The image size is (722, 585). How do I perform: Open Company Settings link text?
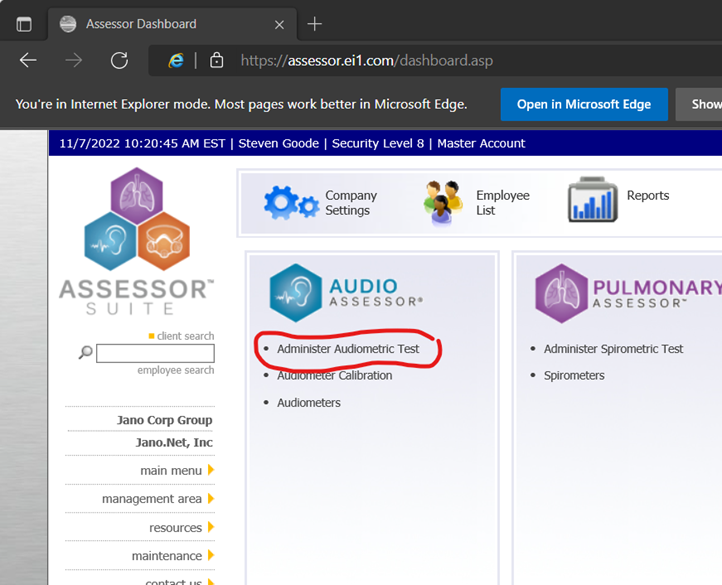(351, 203)
